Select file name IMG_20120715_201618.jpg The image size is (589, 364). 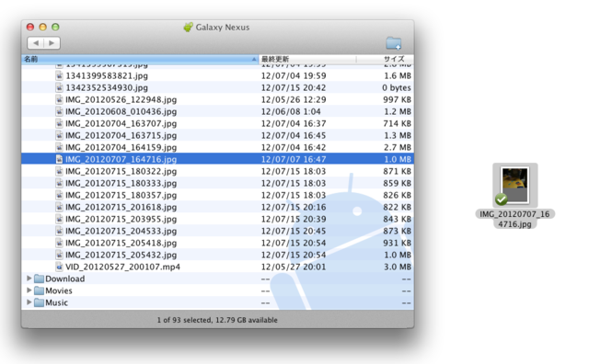point(121,208)
